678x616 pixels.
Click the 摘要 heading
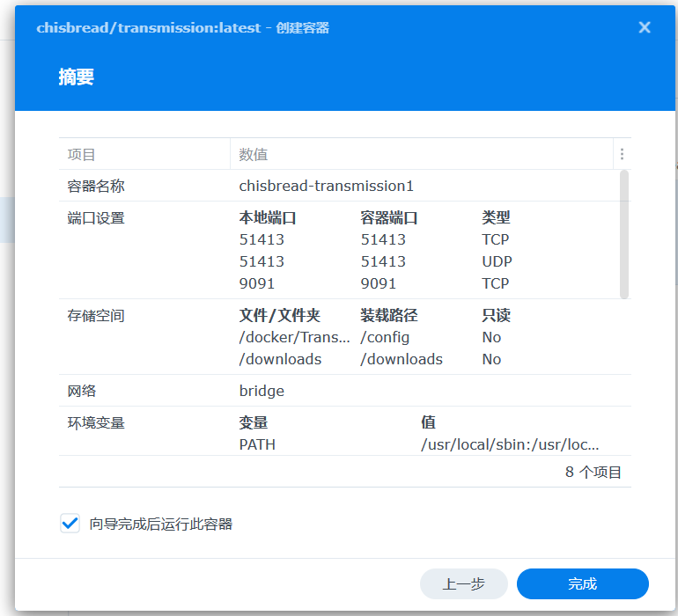pyautogui.click(x=76, y=77)
